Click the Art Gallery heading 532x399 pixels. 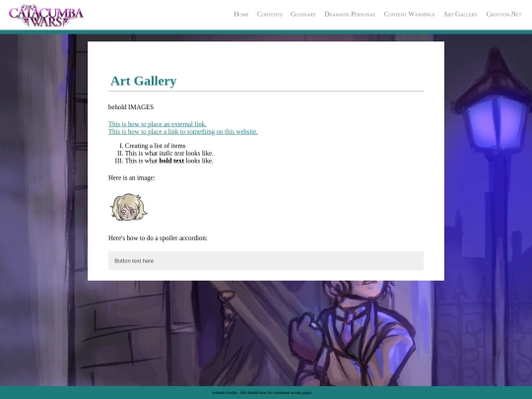tap(143, 81)
